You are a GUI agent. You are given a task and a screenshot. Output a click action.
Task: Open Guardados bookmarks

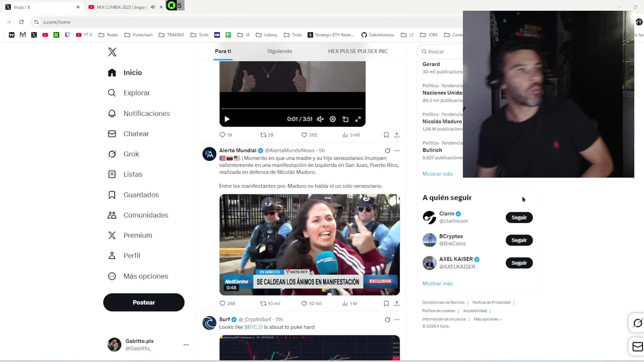coord(133,195)
